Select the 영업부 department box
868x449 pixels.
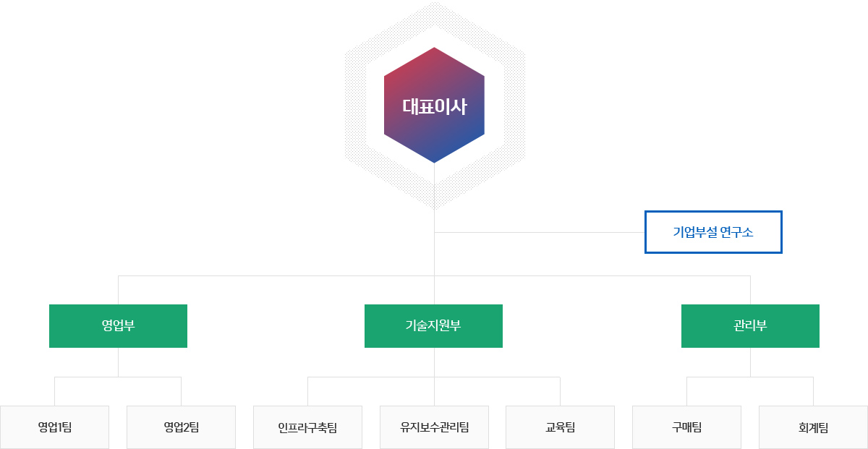[118, 325]
